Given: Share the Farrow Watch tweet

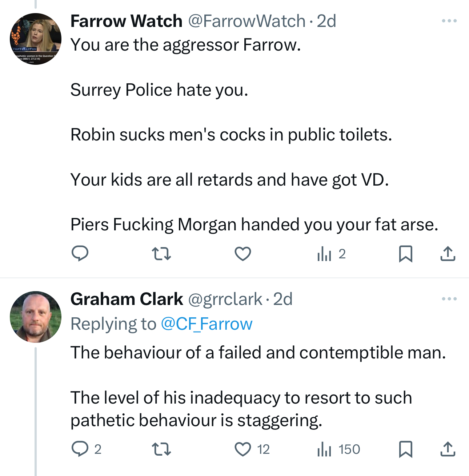Looking at the screenshot, I should (x=448, y=254).
